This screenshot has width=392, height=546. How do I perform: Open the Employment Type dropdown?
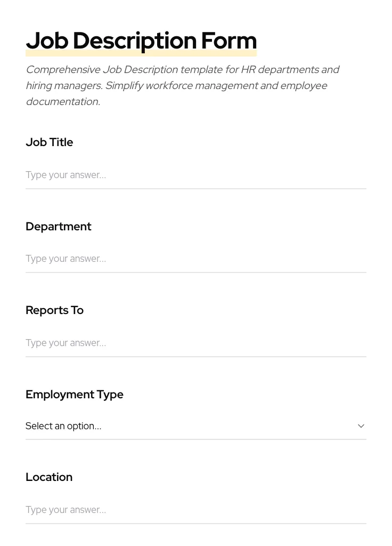tap(196, 426)
